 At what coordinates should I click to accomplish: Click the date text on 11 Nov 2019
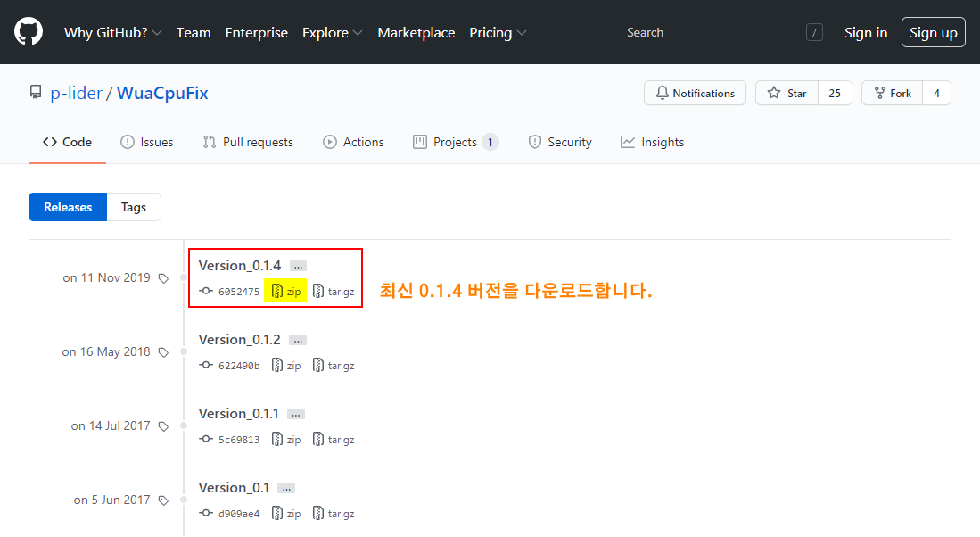point(106,277)
